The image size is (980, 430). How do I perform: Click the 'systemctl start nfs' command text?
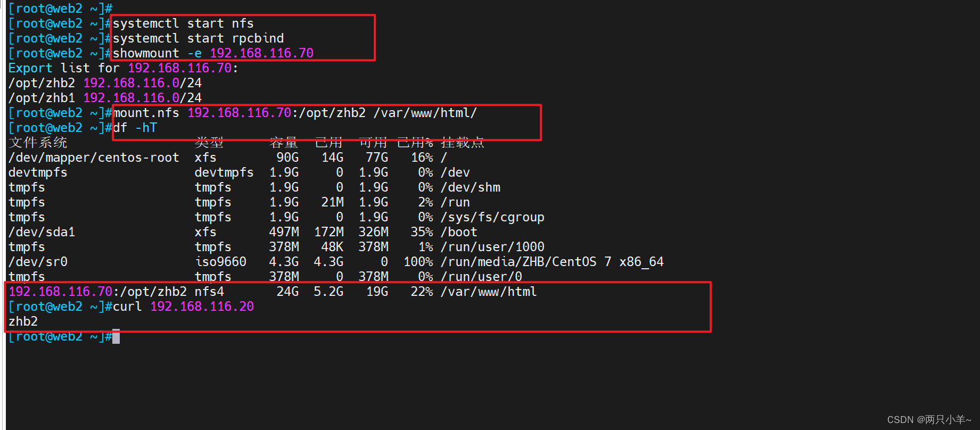pos(183,23)
